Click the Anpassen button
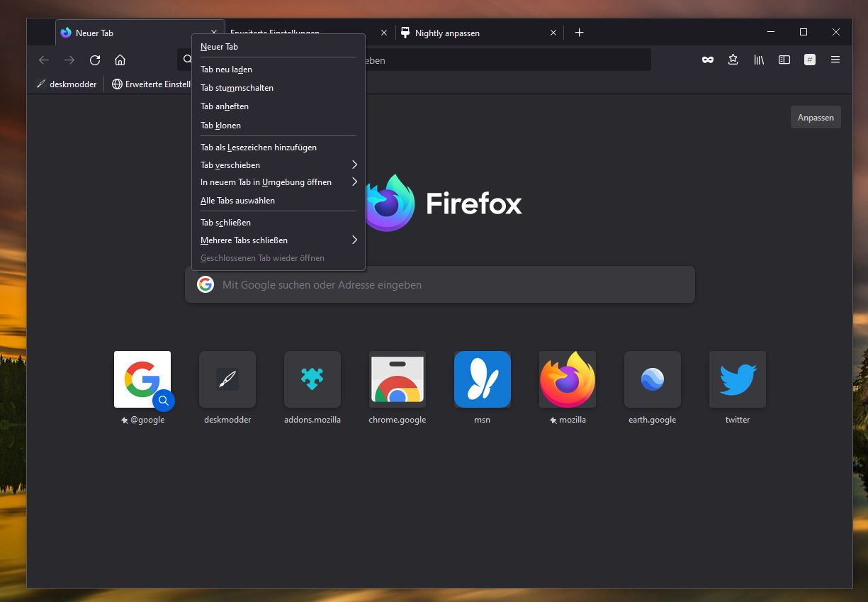 (816, 118)
